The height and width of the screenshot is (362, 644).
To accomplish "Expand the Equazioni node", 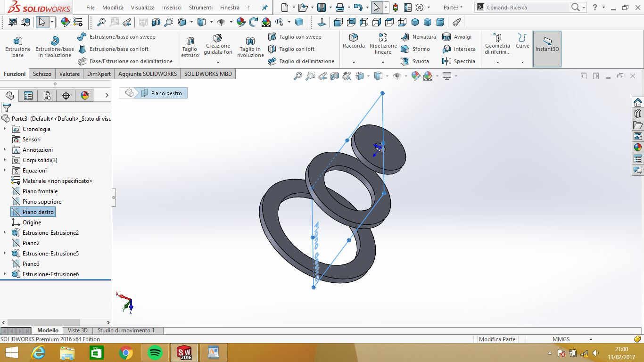I will pyautogui.click(x=5, y=171).
